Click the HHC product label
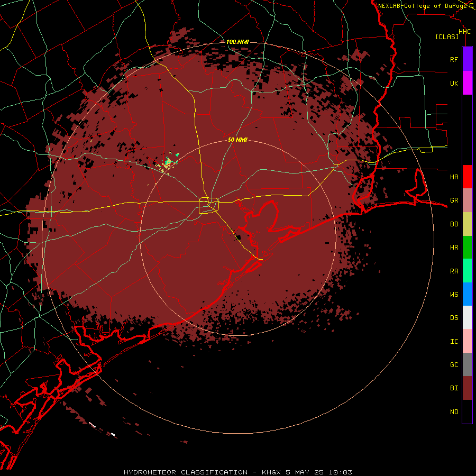Screen dimensions: 476x476 point(464,32)
